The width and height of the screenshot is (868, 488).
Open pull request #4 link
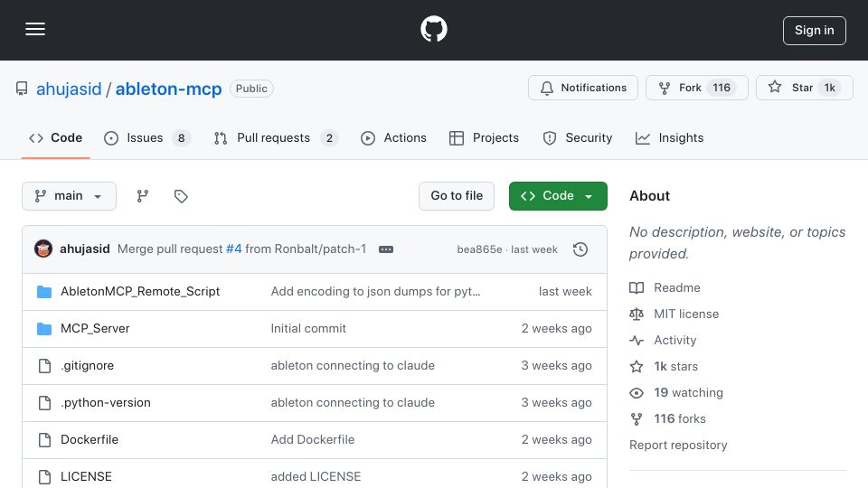233,249
